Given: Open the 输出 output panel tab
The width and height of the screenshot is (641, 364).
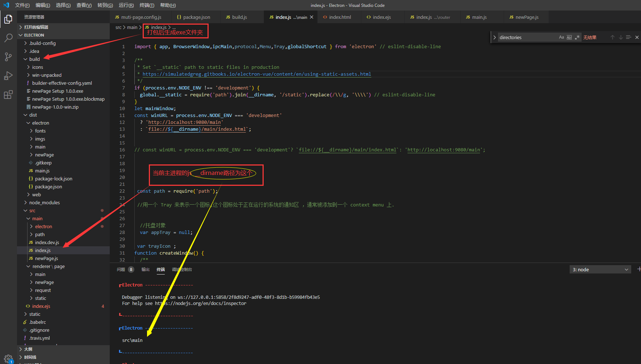Looking at the screenshot, I should click(145, 269).
